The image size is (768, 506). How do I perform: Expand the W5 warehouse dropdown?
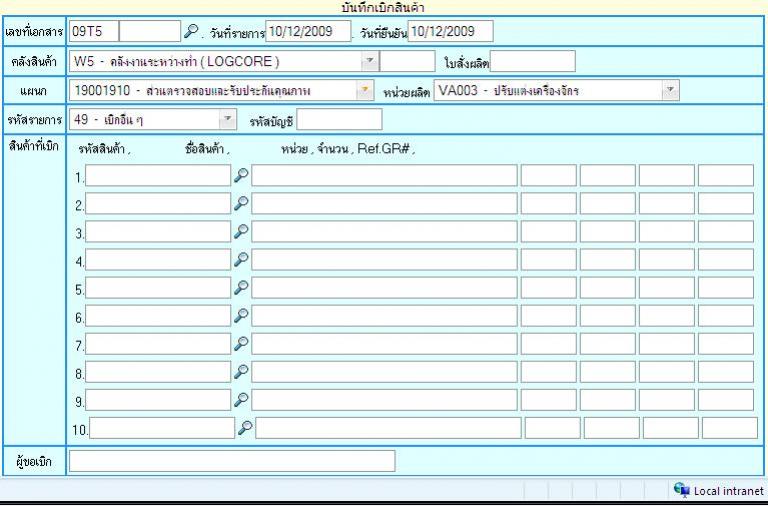(x=370, y=61)
